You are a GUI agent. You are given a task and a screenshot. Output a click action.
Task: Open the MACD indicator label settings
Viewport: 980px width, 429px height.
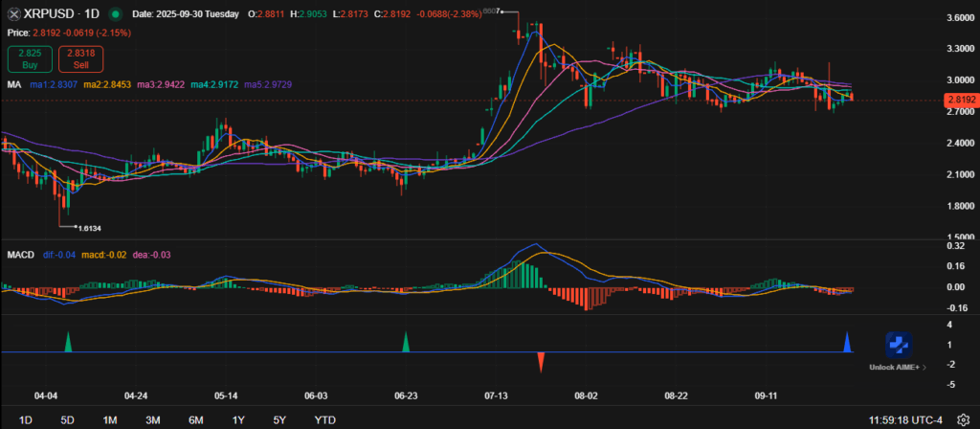(x=21, y=254)
